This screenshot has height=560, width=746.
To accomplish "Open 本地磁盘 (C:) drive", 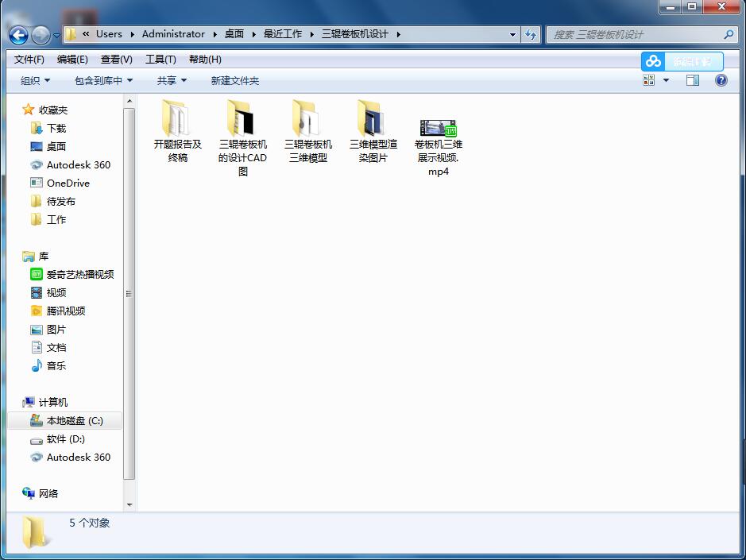I will [64, 420].
